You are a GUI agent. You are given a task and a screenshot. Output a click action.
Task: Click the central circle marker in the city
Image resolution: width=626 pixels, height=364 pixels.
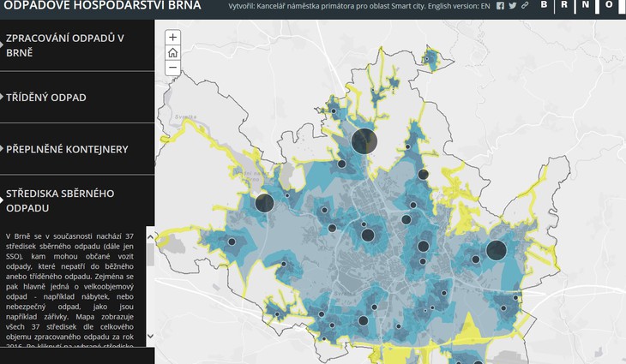368,235
